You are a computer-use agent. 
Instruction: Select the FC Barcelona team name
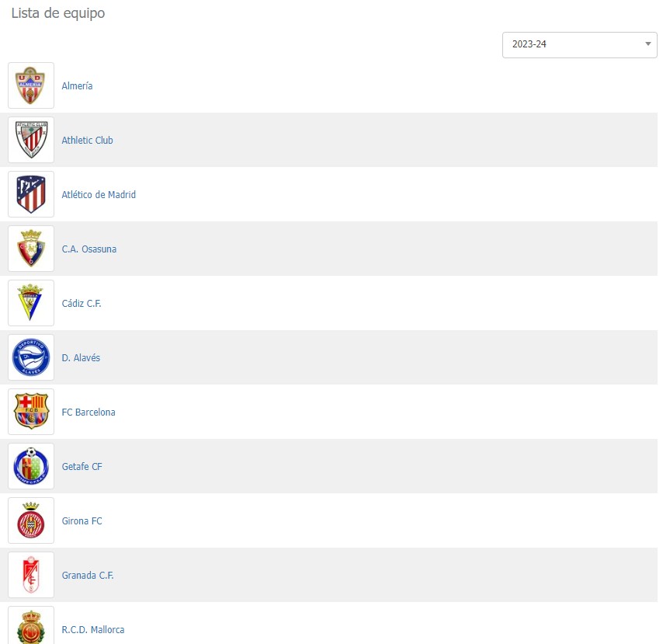point(89,413)
